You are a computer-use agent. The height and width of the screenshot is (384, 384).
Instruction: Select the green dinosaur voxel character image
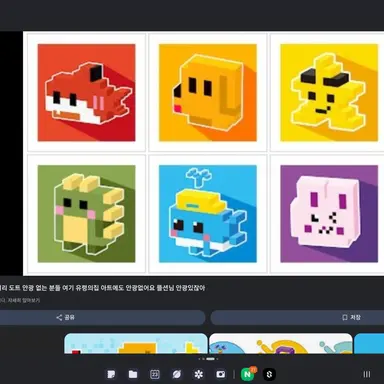(86, 214)
